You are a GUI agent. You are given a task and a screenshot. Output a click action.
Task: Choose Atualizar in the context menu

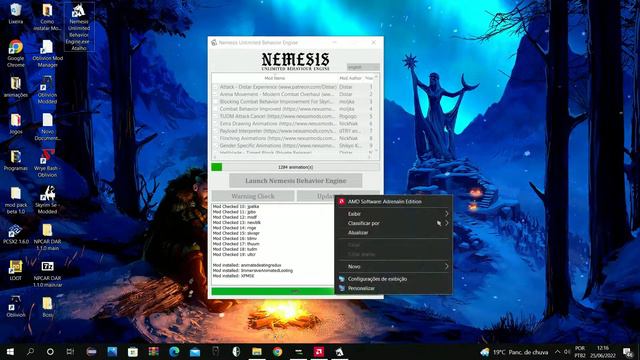(393, 233)
